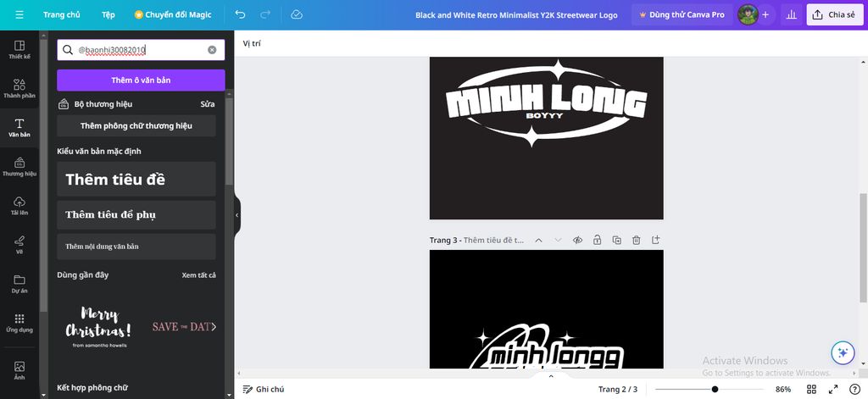Select the MINH LONG logo on page 2
Viewport: 868px width, 399px height.
coord(547,103)
